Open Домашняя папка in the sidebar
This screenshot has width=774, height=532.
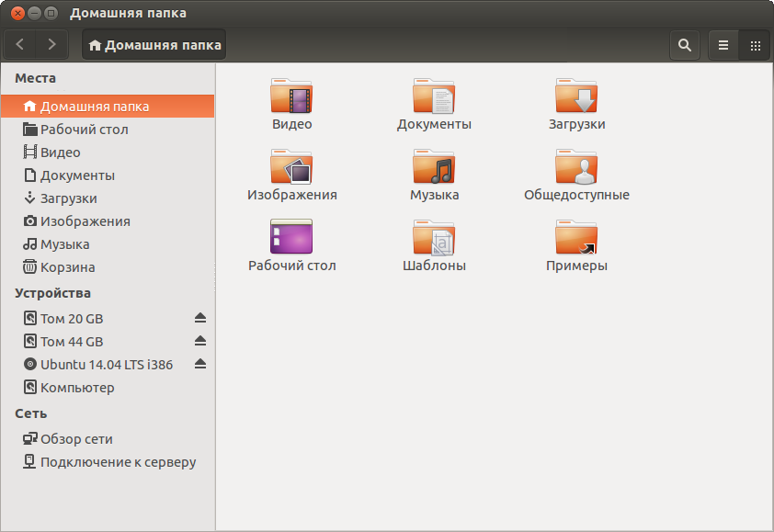pos(108,106)
